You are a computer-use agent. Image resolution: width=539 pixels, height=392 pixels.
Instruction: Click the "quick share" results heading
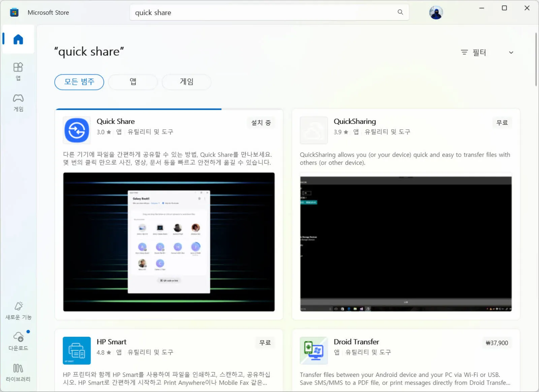[x=89, y=52]
